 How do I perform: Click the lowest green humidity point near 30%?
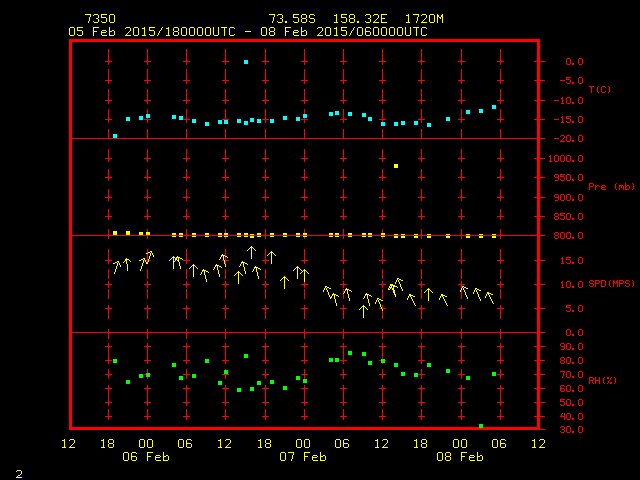481,426
